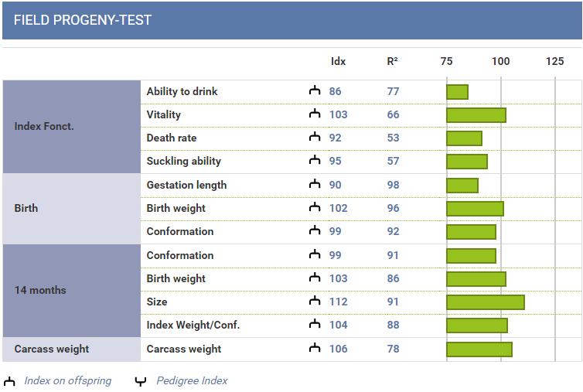Click the Index on offspring legend icon
Viewport: 583px width, 392px height.
(x=9, y=381)
